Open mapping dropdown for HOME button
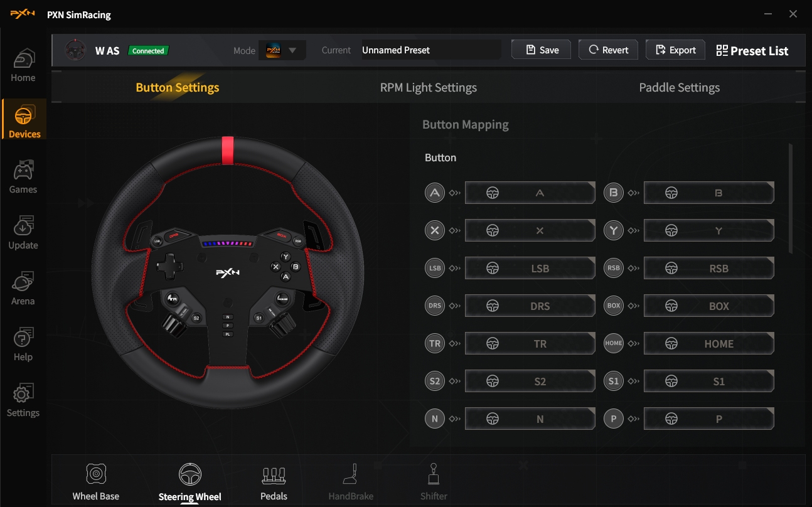 [708, 344]
